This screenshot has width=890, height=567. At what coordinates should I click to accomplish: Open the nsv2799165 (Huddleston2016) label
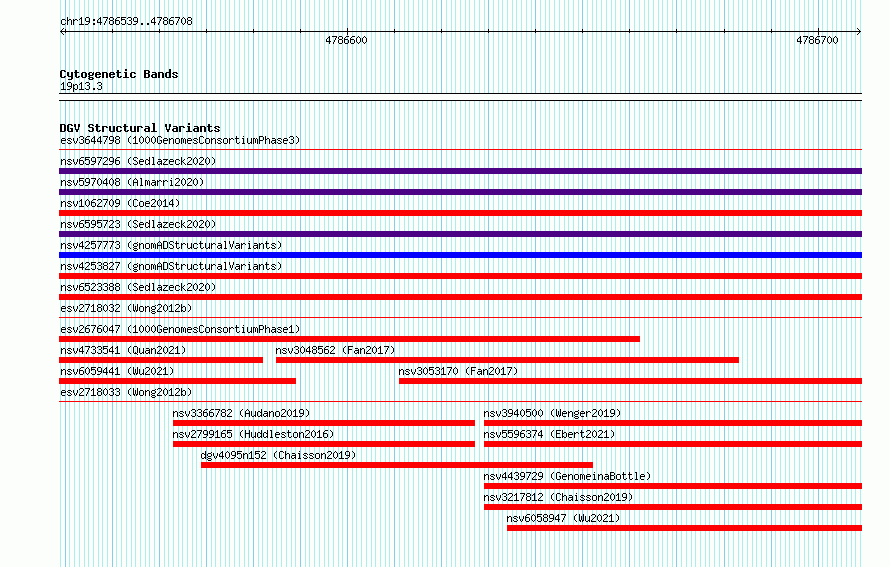click(253, 434)
